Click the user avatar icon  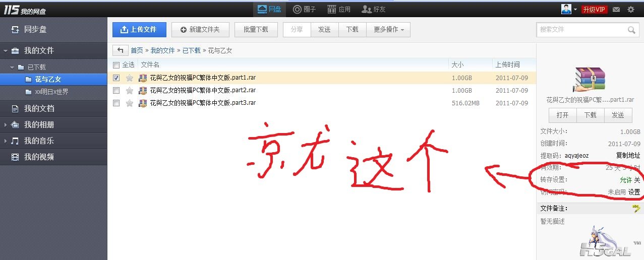566,9
